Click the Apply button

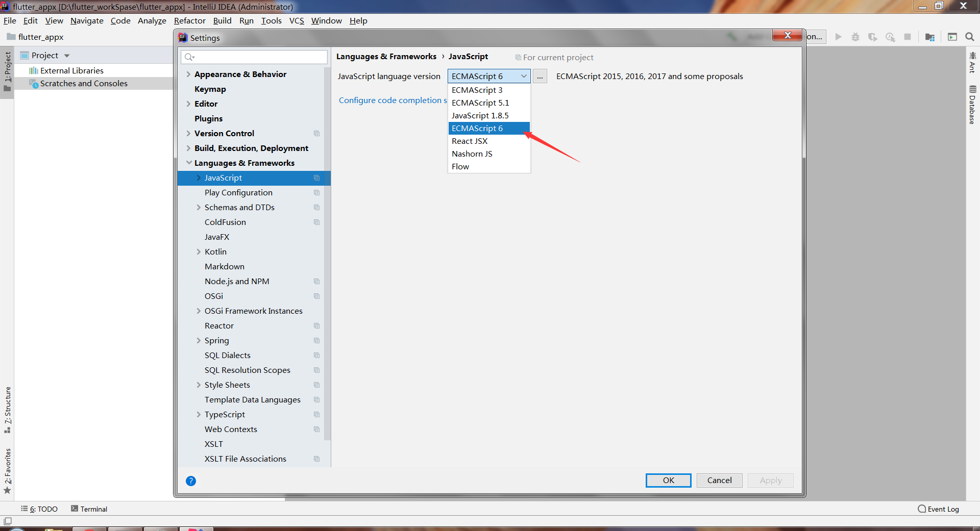(x=770, y=480)
